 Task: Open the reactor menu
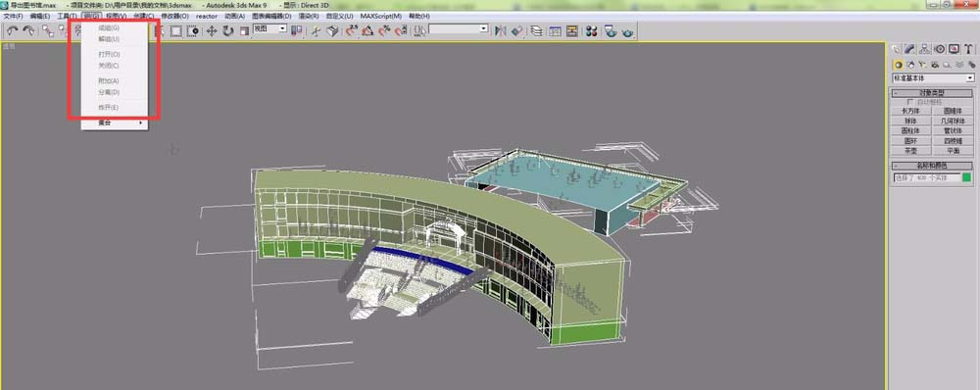206,16
